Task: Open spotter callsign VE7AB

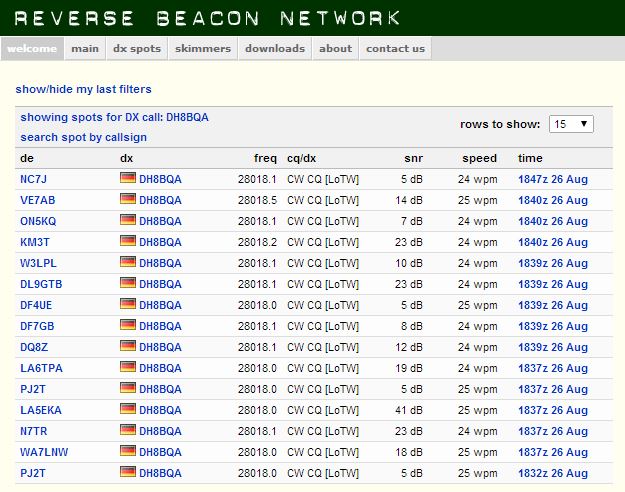Action: (x=37, y=200)
